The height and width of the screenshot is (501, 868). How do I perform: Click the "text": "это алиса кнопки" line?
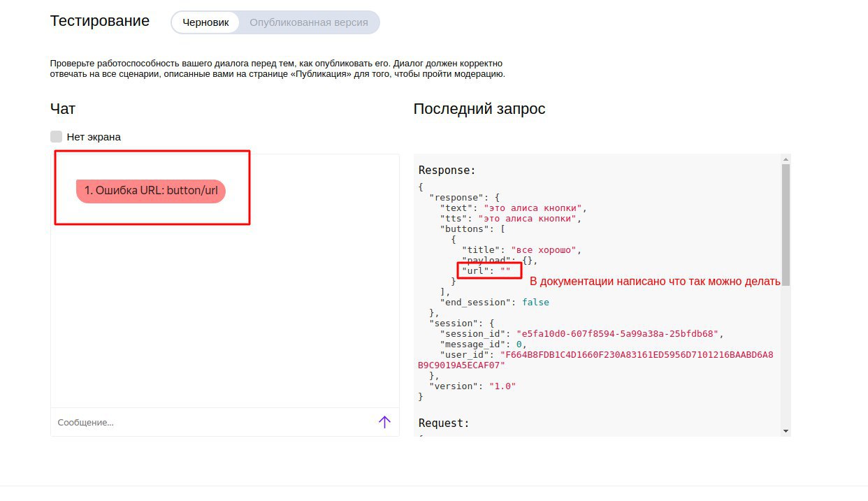514,208
